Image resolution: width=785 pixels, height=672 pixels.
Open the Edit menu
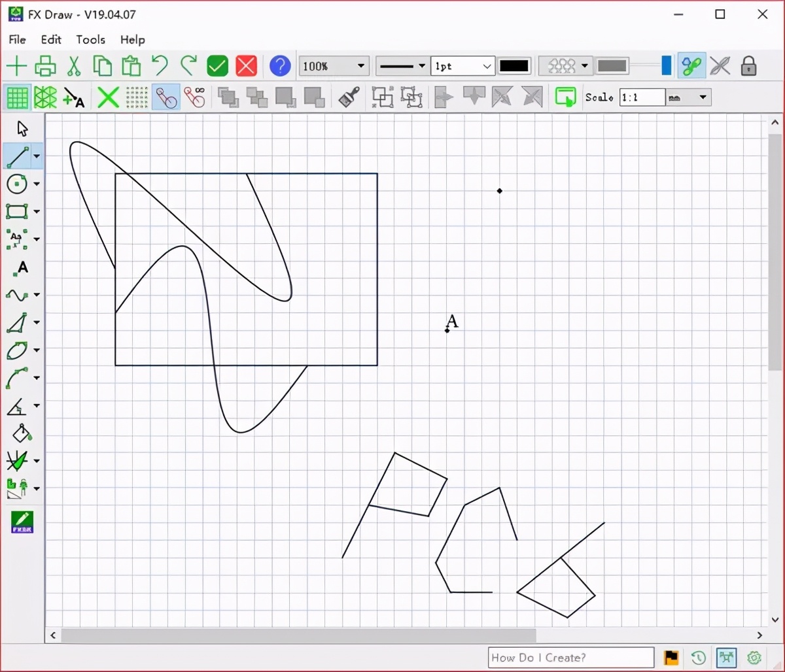51,40
